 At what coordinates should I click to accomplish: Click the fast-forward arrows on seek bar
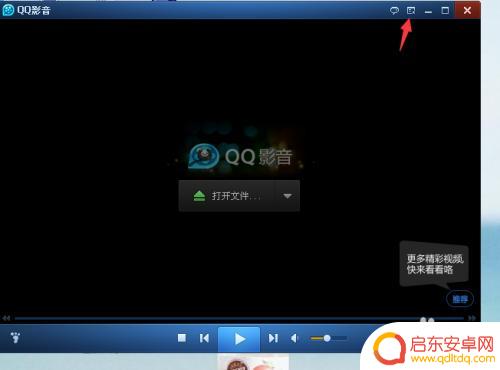(472, 318)
